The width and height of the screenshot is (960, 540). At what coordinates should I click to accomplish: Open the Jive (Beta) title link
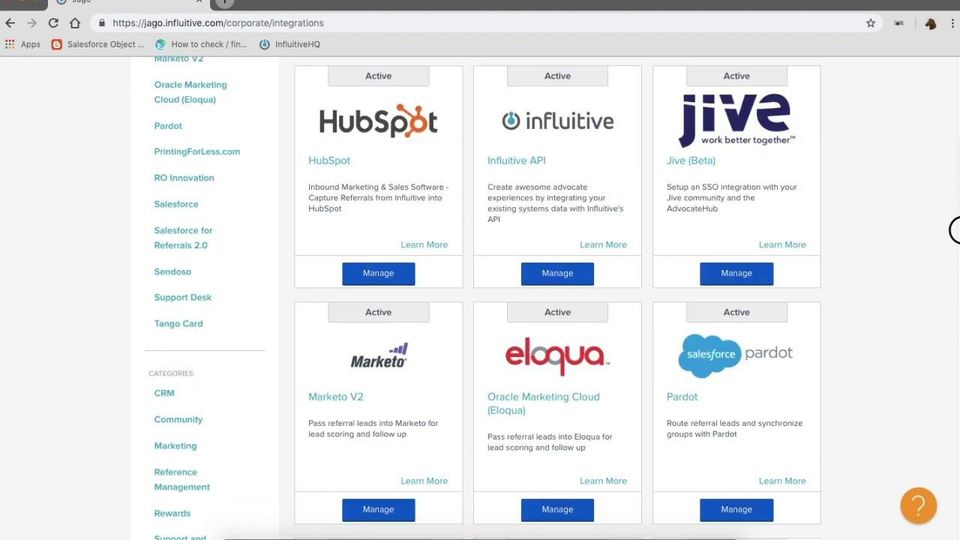[x=691, y=160]
